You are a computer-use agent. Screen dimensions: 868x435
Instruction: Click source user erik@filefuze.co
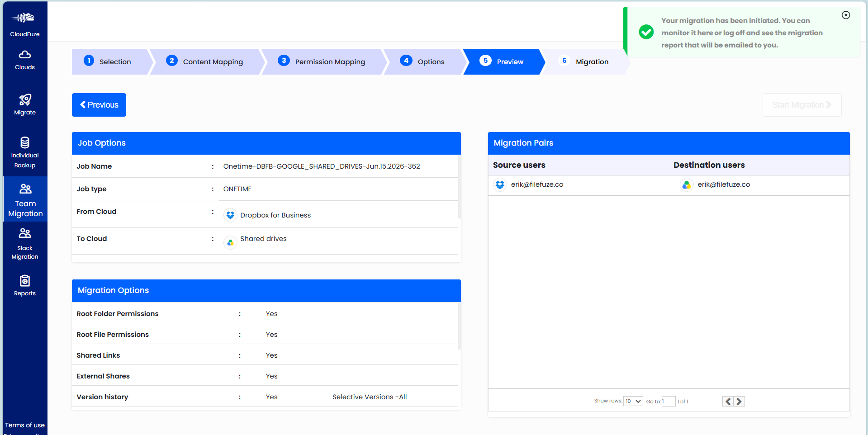tap(537, 184)
